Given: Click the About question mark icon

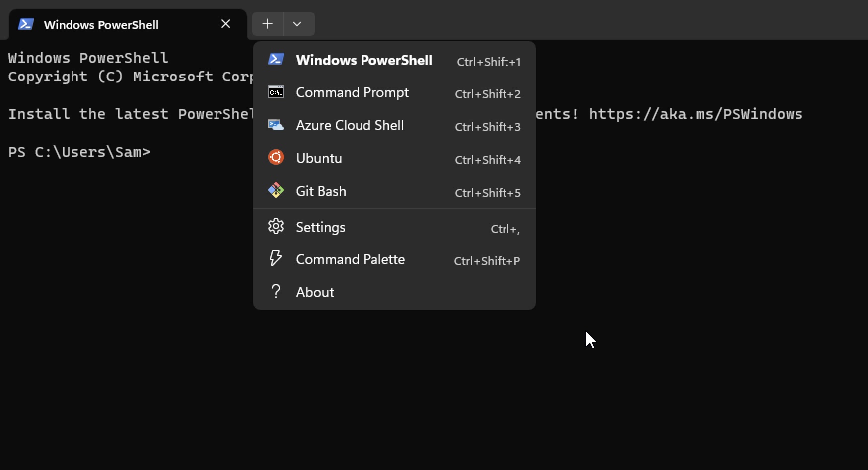Looking at the screenshot, I should click(x=276, y=292).
